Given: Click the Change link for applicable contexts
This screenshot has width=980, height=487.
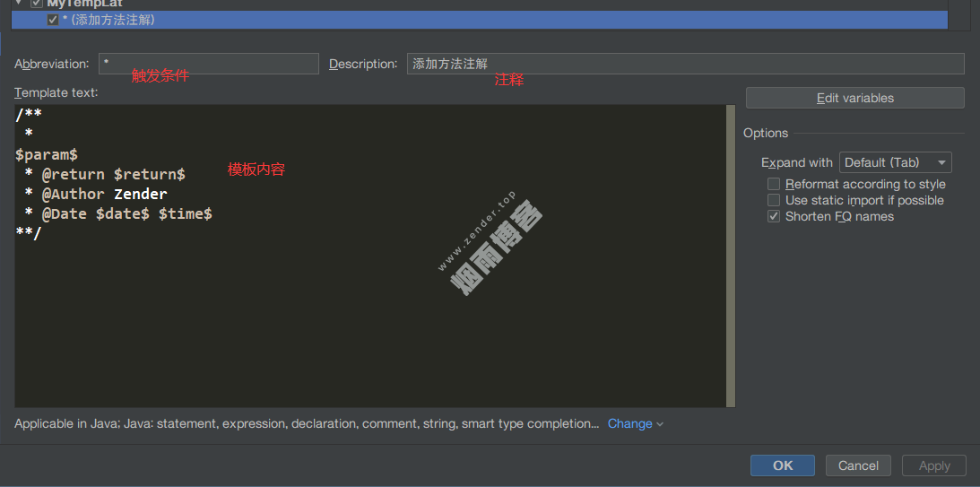Looking at the screenshot, I should [x=629, y=423].
